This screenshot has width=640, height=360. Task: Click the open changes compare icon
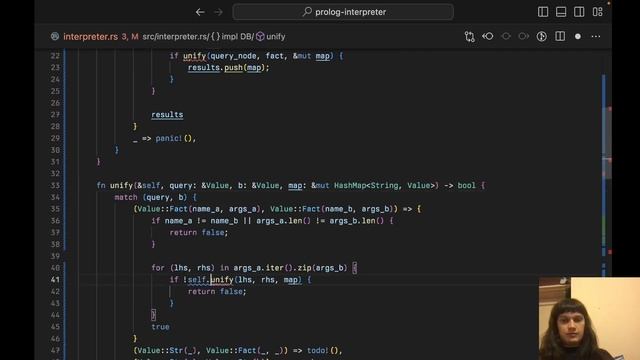470,37
